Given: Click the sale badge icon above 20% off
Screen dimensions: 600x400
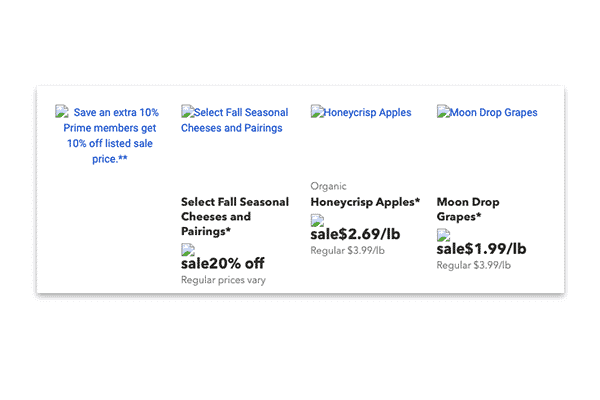Looking at the screenshot, I should 188,250.
